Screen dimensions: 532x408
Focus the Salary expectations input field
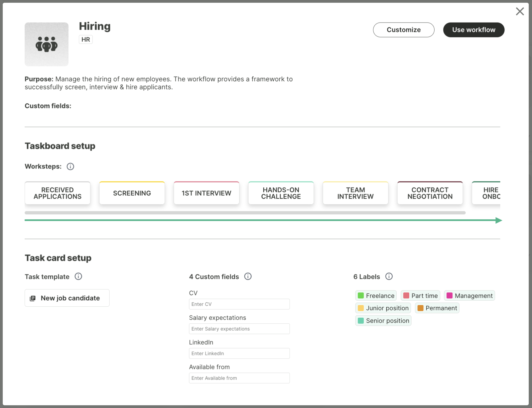[x=239, y=329]
